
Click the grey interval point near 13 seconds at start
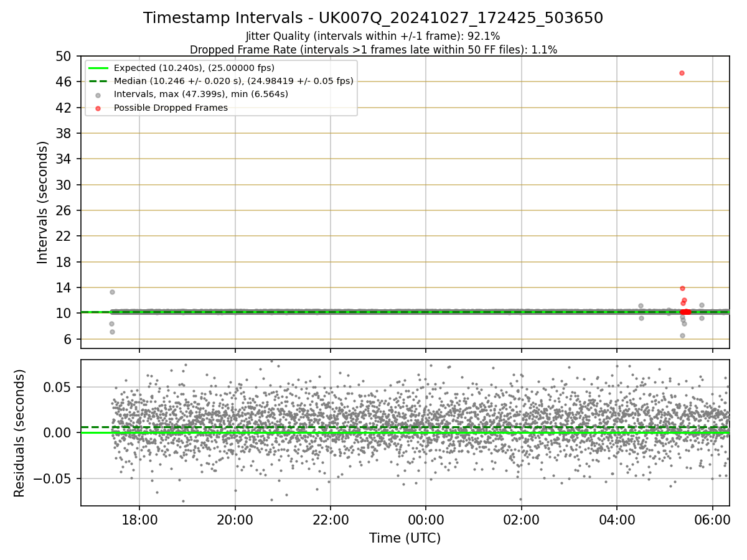[x=112, y=292]
